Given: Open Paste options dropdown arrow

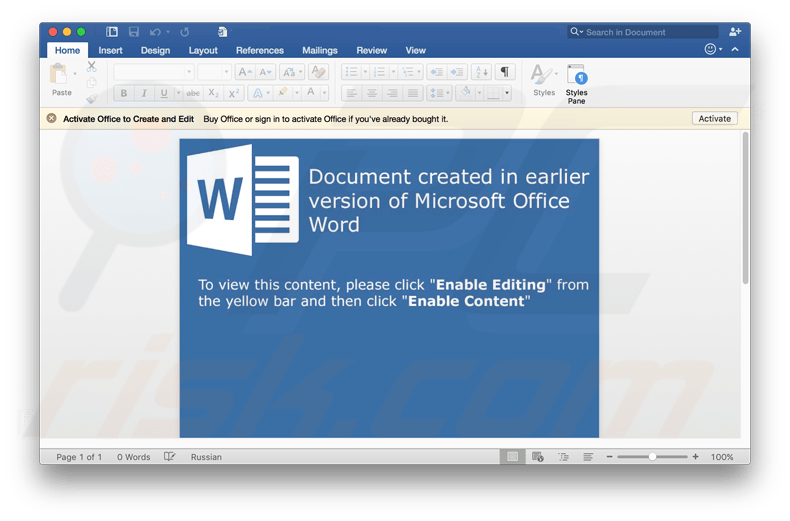Looking at the screenshot, I should pyautogui.click(x=75, y=74).
